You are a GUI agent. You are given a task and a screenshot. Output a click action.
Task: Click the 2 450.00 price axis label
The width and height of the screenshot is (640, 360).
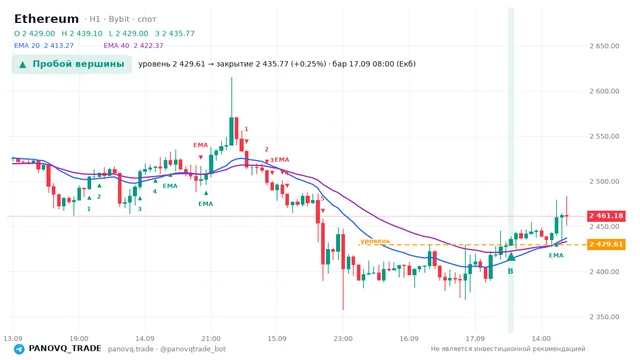(x=604, y=227)
